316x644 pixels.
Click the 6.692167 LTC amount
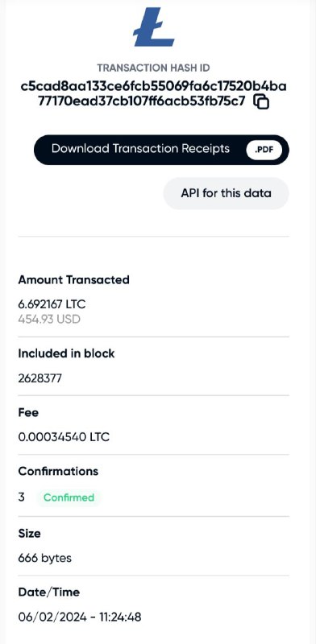tap(52, 304)
